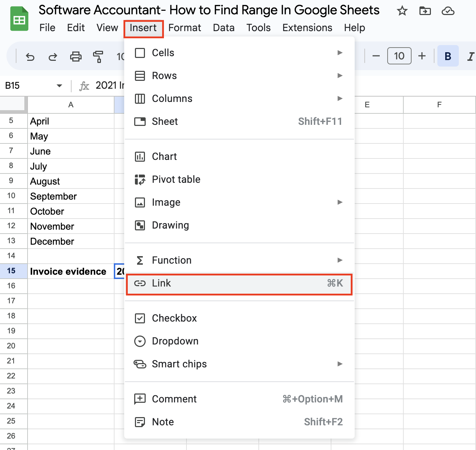Open the Tools menu

click(258, 28)
